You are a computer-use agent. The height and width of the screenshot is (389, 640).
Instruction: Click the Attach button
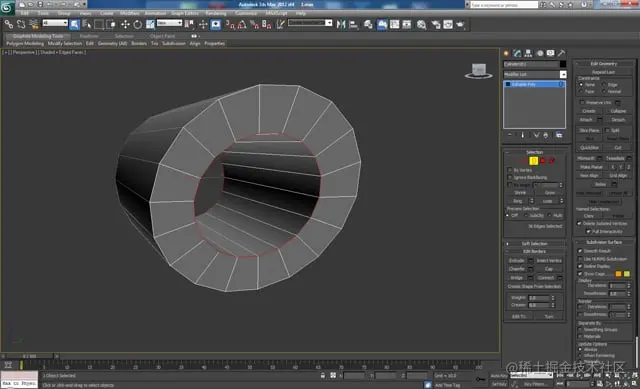tap(586, 120)
